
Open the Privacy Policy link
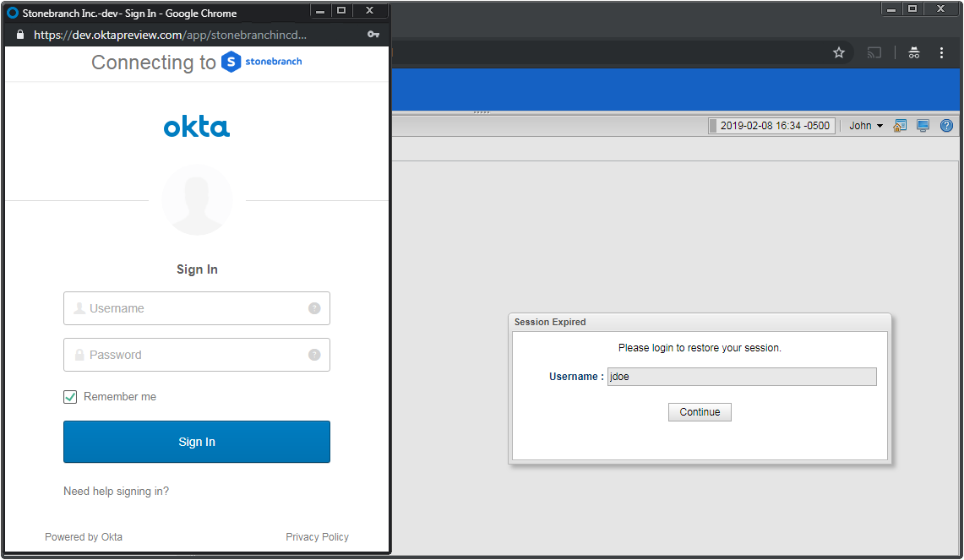click(x=317, y=537)
